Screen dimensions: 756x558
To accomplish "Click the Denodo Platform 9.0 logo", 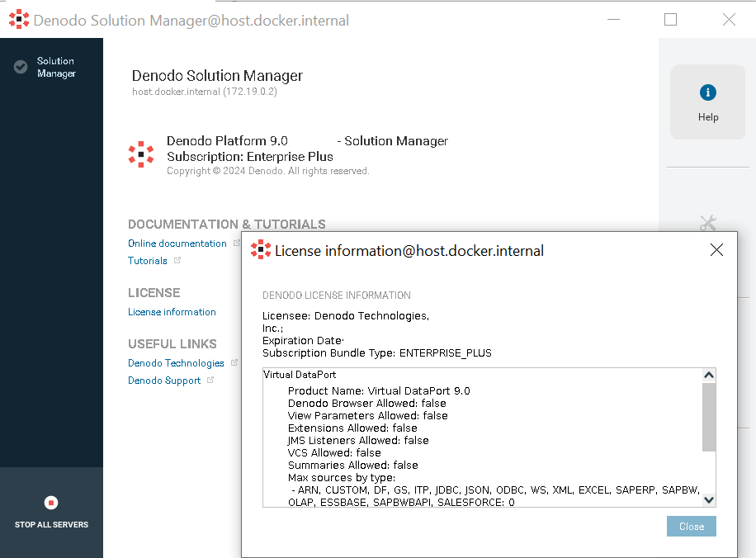I will click(141, 154).
